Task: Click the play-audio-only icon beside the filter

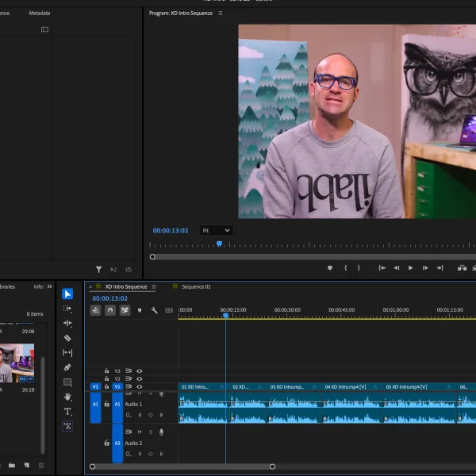Action: [x=113, y=269]
